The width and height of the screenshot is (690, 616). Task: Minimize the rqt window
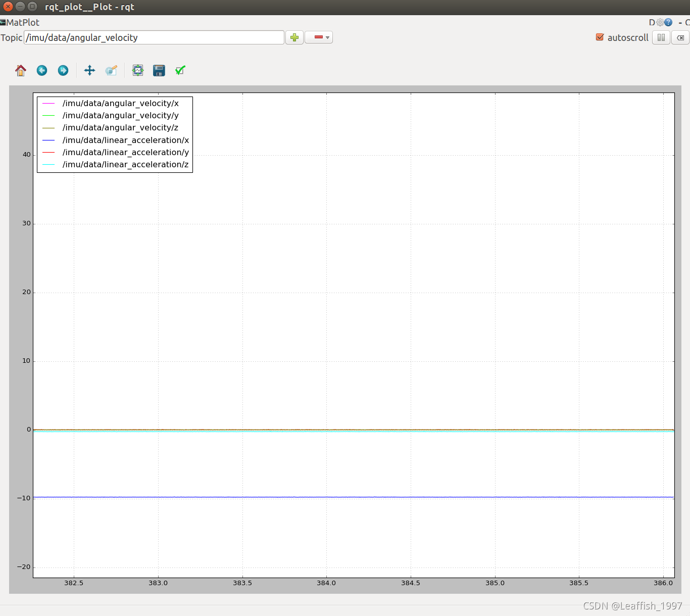pyautogui.click(x=20, y=7)
